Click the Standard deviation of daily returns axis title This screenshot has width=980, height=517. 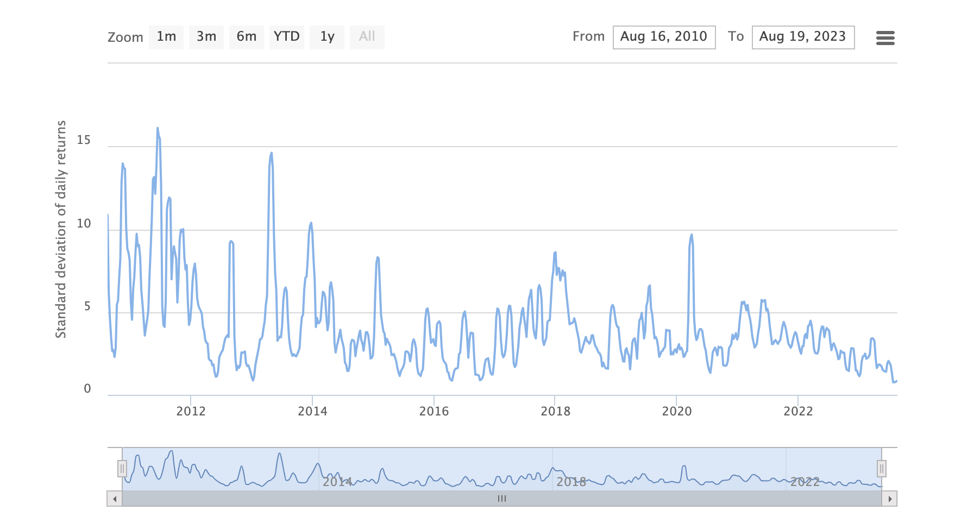pos(61,229)
